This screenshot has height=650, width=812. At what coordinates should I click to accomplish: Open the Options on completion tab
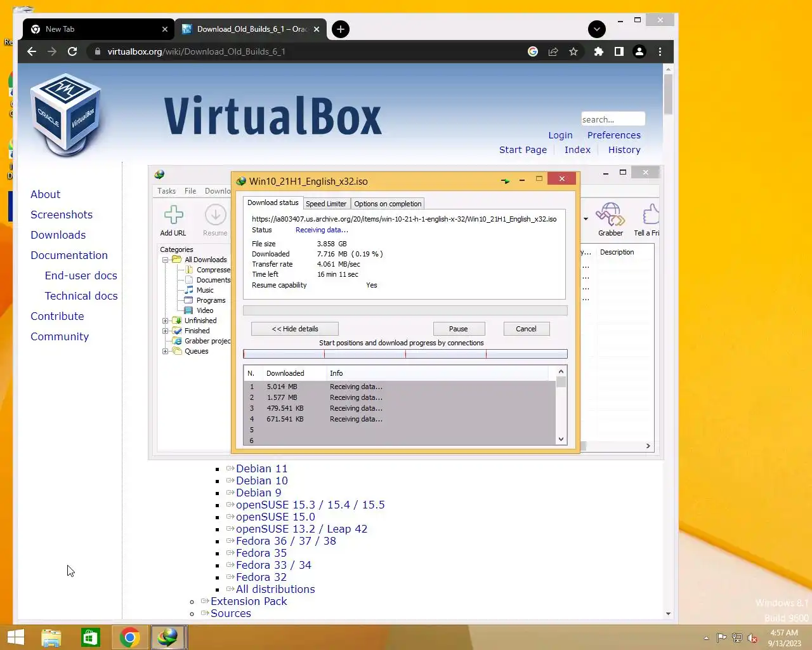pyautogui.click(x=388, y=204)
